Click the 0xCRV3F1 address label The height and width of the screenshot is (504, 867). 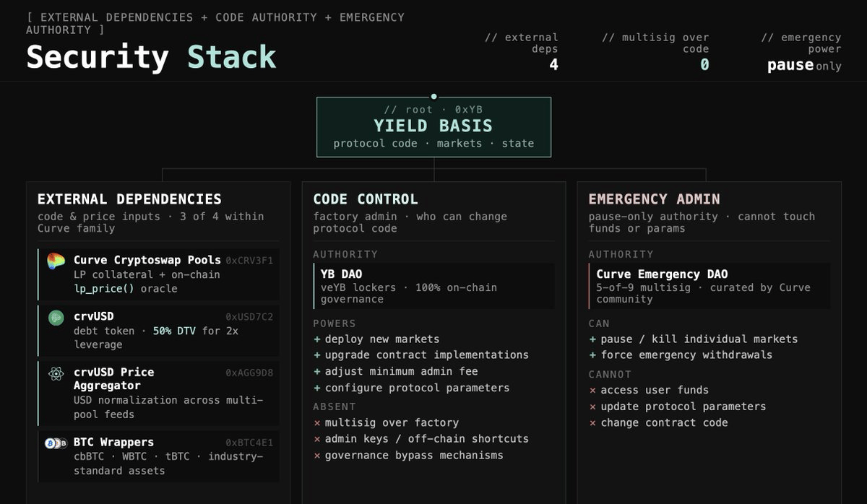click(249, 260)
